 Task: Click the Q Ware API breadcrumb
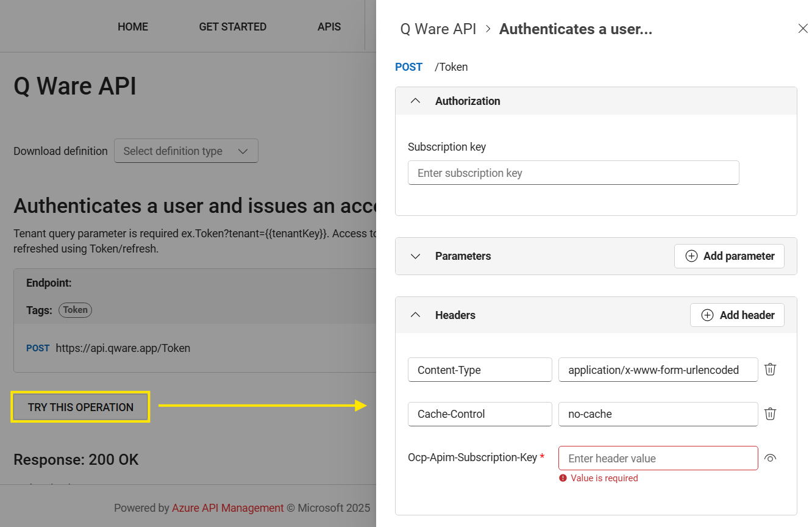[438, 29]
